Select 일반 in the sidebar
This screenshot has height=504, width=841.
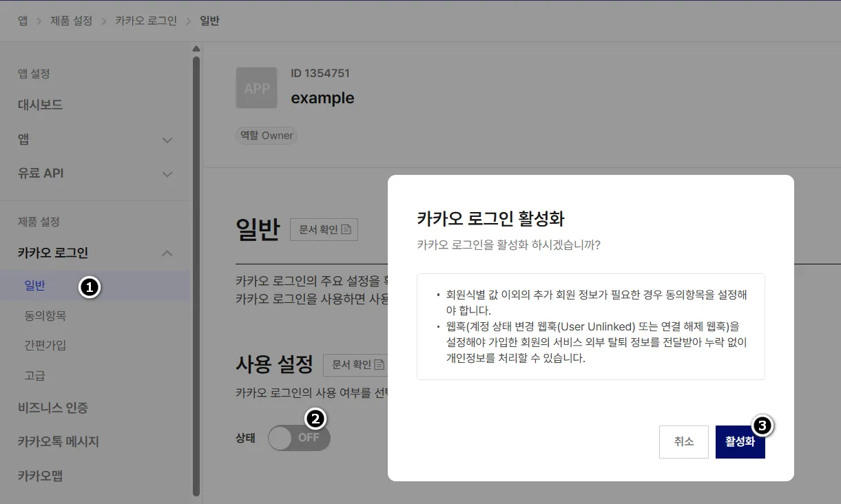click(x=34, y=285)
